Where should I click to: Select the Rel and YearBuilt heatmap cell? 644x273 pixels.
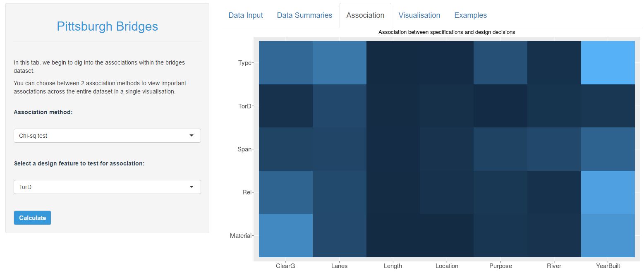pos(608,192)
